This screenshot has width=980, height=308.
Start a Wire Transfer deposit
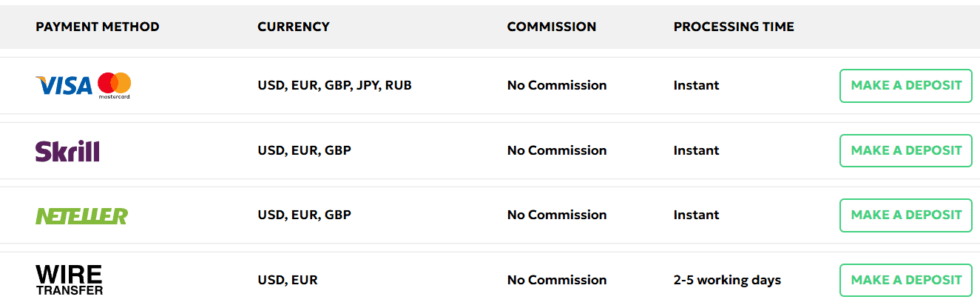pos(905,280)
